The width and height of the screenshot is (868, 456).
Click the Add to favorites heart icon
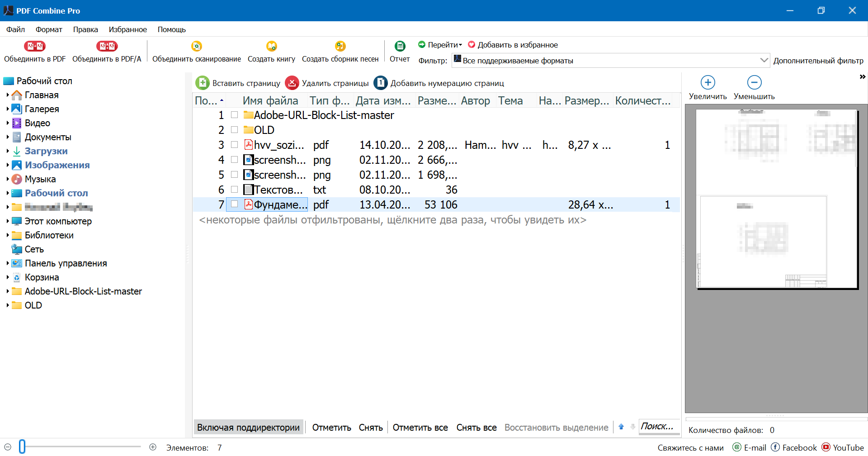[x=472, y=45]
